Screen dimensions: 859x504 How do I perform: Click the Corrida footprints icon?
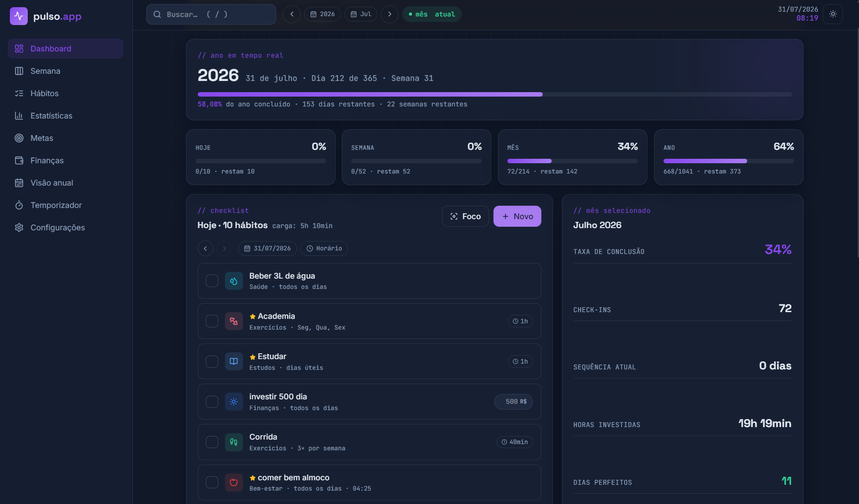[234, 442]
